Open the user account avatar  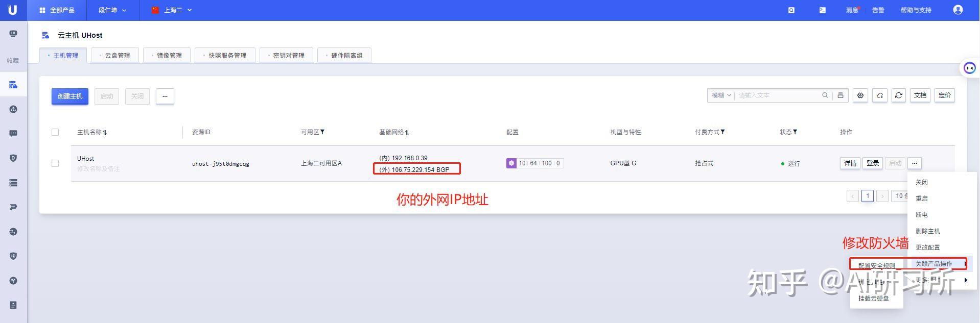point(958,10)
